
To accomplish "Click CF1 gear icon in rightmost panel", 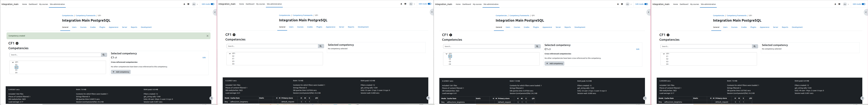I will [x=668, y=35].
